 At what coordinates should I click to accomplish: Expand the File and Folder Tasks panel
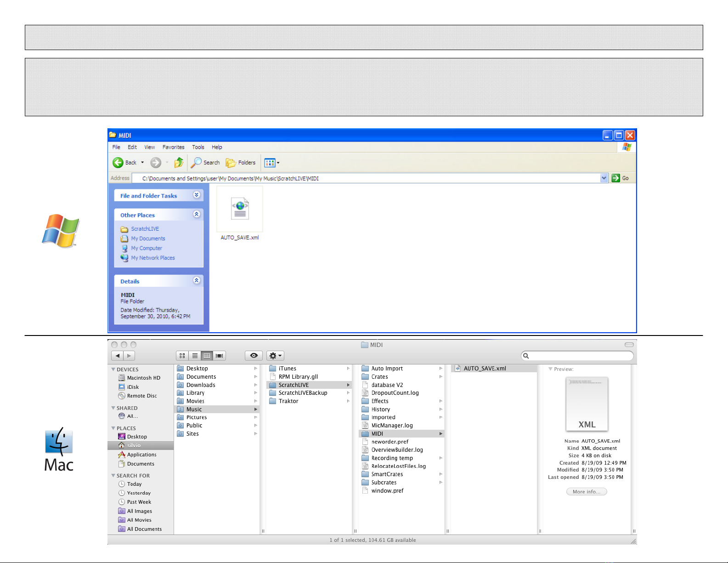tap(197, 195)
